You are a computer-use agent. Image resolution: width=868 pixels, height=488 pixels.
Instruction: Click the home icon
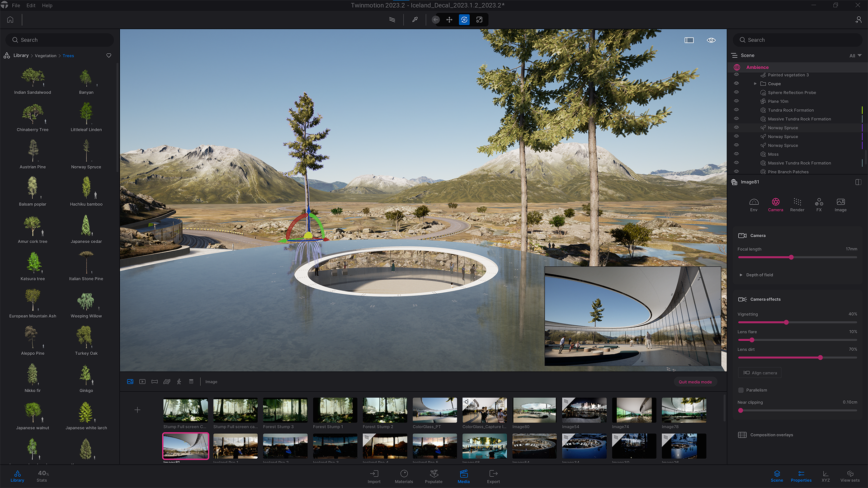pos(10,19)
